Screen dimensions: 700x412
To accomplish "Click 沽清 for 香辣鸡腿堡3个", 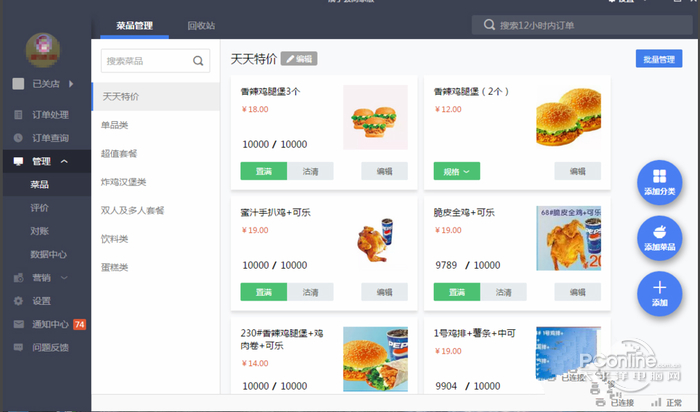I will tap(310, 171).
